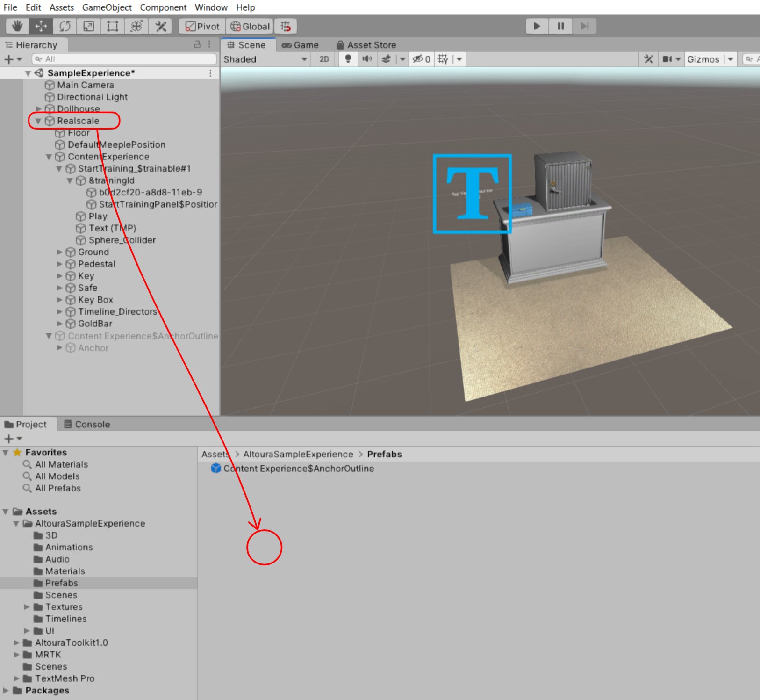Collapse the ContentExperience object
The image size is (760, 700).
click(x=49, y=157)
